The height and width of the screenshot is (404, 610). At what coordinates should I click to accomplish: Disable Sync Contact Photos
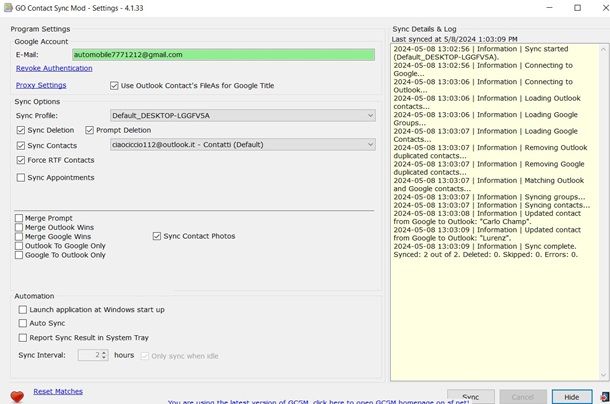pyautogui.click(x=157, y=236)
